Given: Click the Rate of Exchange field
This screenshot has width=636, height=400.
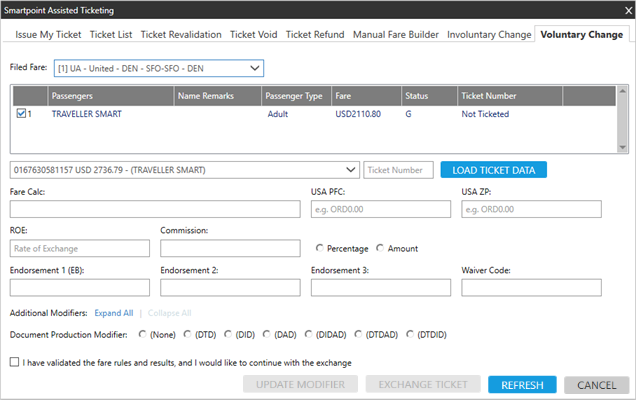Looking at the screenshot, I should point(80,248).
